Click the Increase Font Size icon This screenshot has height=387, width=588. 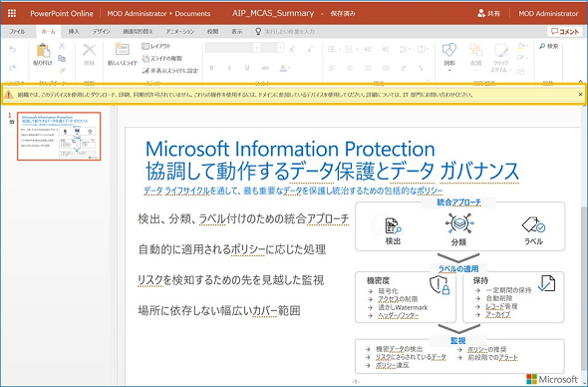point(292,49)
